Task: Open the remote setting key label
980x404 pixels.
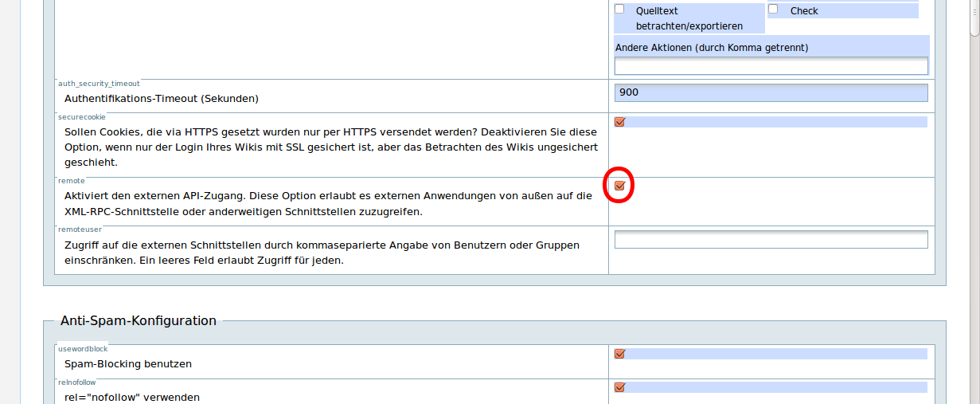Action: [x=72, y=181]
